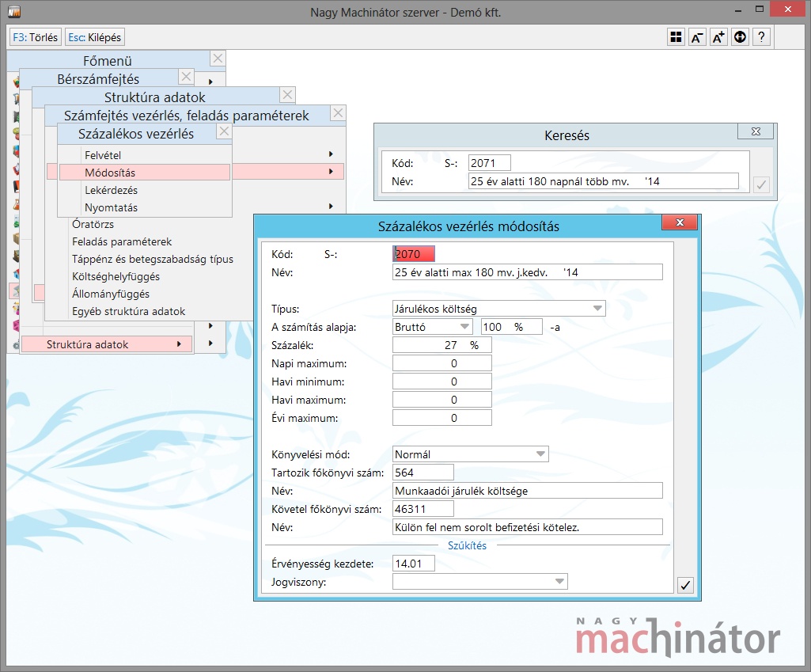811x672 pixels.
Task: Decrease font size with A- icon
Action: pyautogui.click(x=697, y=37)
